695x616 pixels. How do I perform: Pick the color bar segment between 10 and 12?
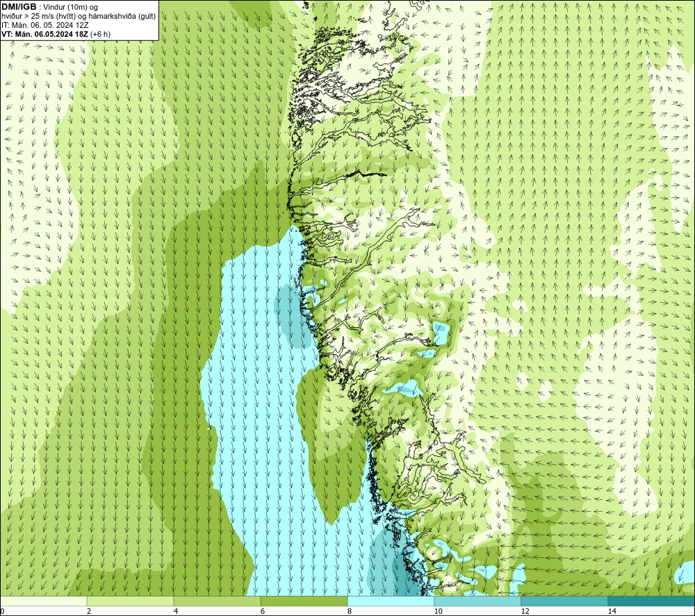click(x=478, y=601)
